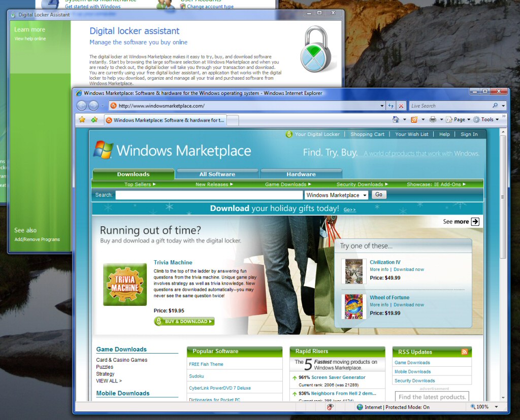Click the holiday gifts Go>> link

(349, 209)
